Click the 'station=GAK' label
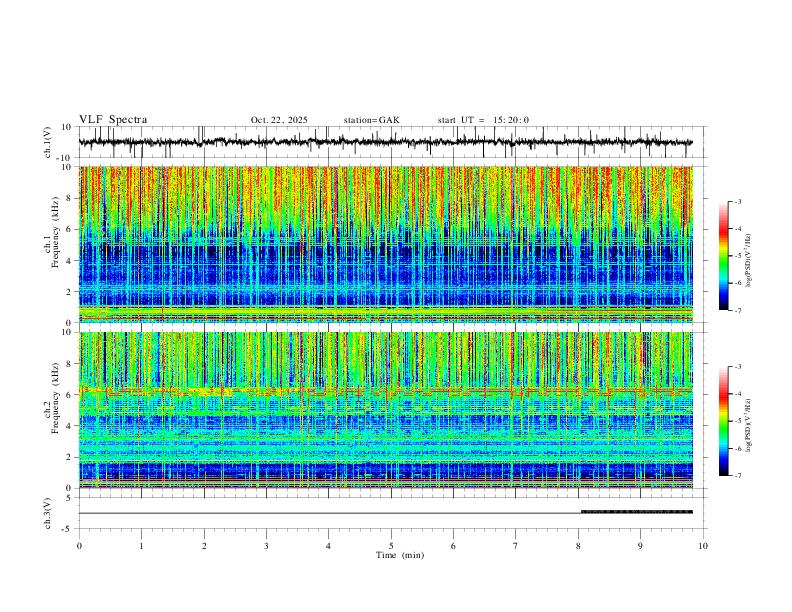This screenshot has width=792, height=612. [x=371, y=120]
